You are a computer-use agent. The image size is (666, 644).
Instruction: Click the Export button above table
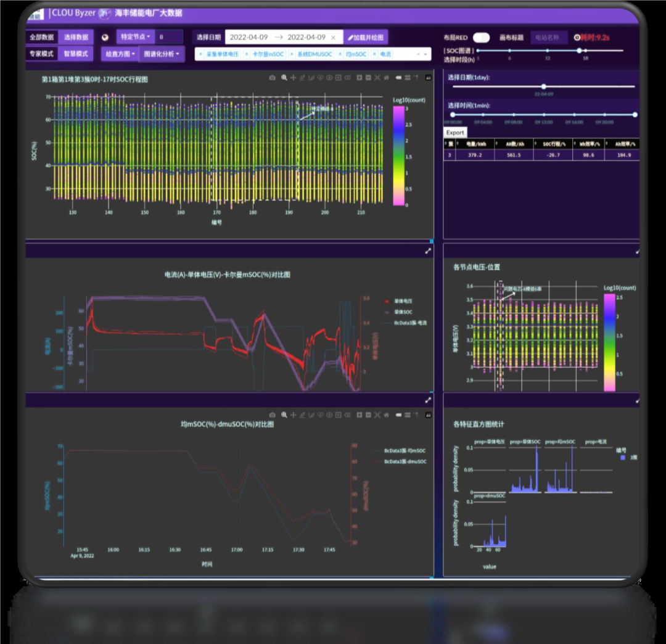pos(455,133)
